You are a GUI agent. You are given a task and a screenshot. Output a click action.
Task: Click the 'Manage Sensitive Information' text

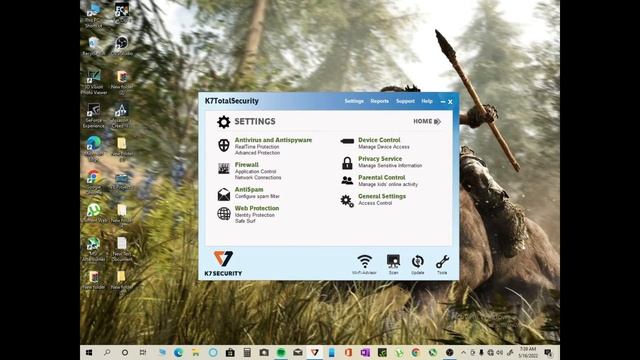coord(390,166)
